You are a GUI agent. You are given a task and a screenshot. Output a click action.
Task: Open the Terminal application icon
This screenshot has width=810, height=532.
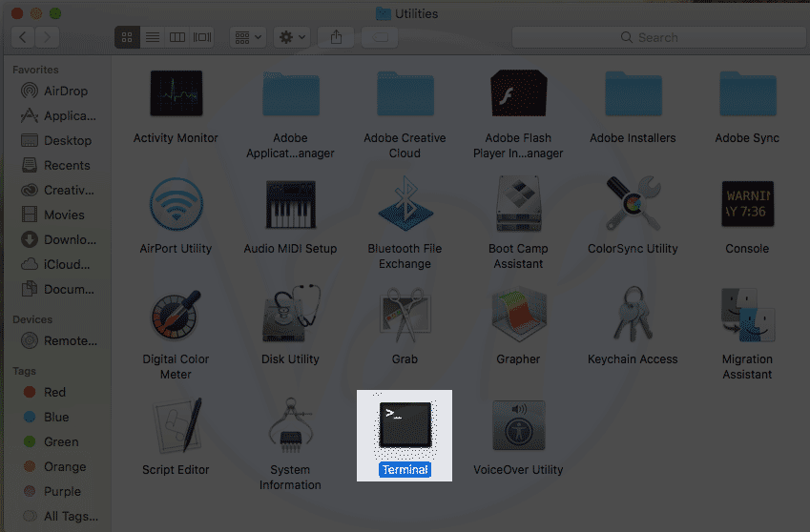(x=404, y=424)
